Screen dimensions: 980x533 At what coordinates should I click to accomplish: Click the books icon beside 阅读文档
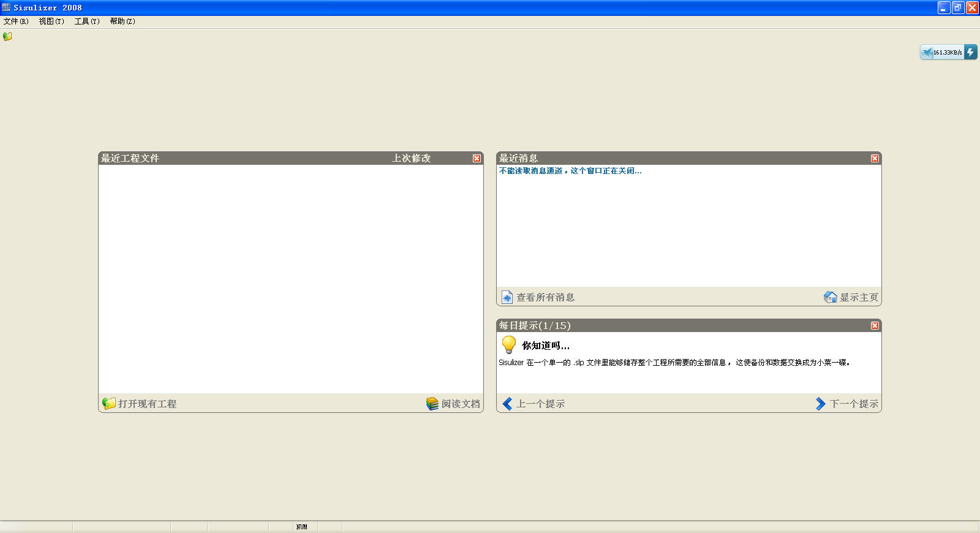pyautogui.click(x=432, y=404)
